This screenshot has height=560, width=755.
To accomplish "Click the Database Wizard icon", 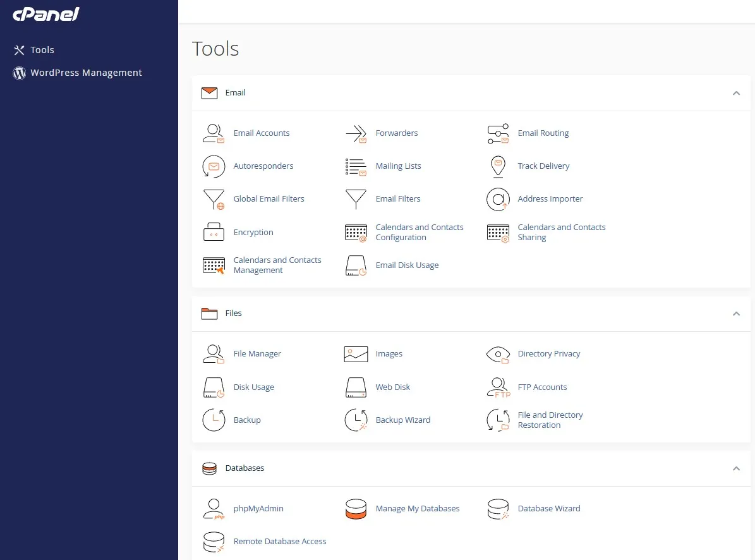I will 498,509.
